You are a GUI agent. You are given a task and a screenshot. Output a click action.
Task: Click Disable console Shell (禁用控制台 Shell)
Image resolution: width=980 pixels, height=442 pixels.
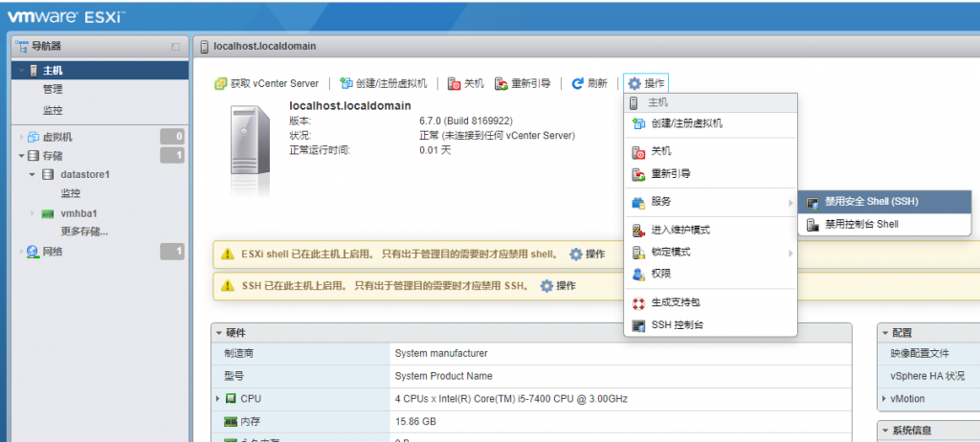click(884, 224)
